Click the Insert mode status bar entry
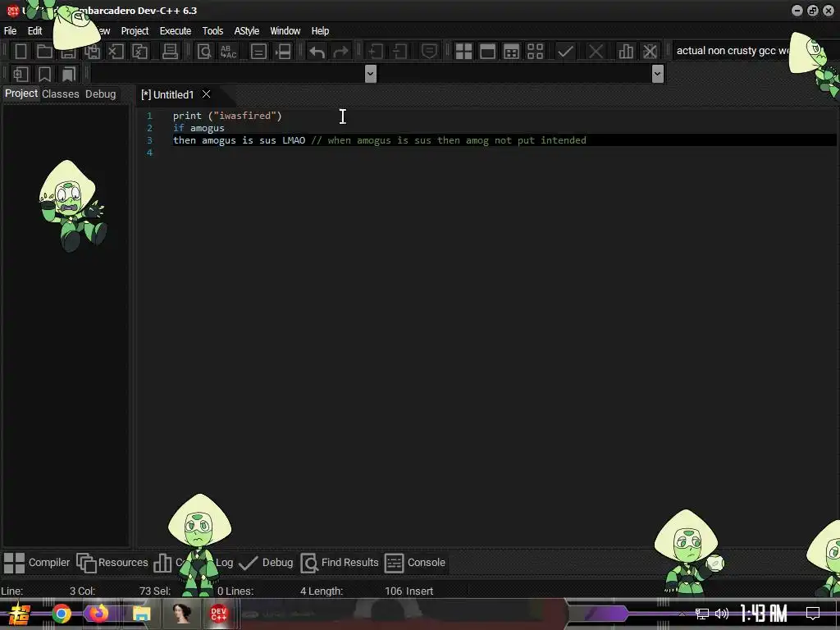 [419, 591]
